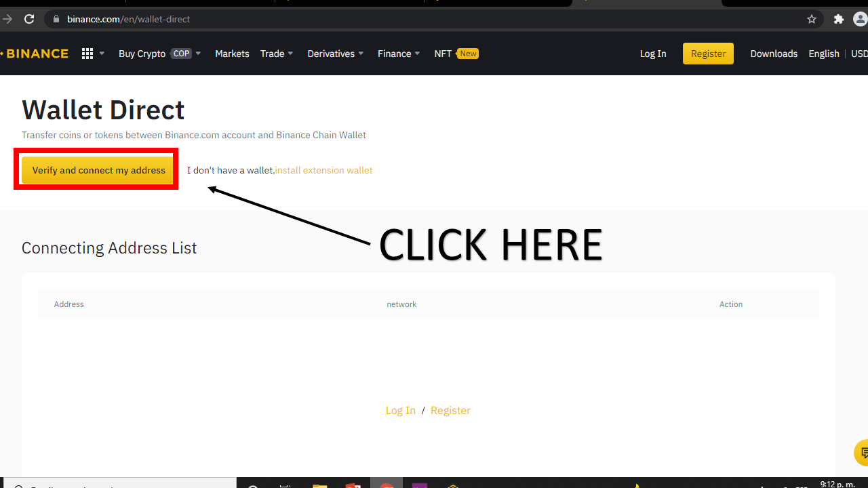This screenshot has height=488, width=868.
Task: Open the Markets page
Action: [x=232, y=54]
